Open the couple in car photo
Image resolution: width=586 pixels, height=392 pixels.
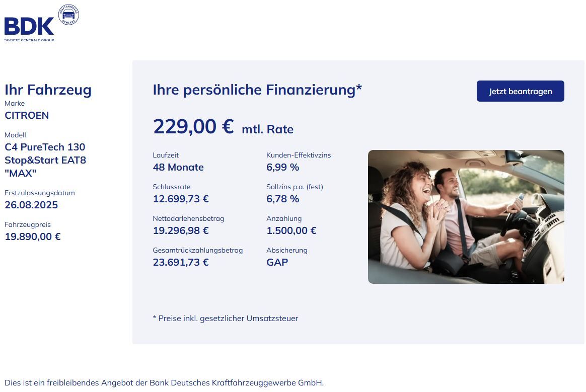466,217
